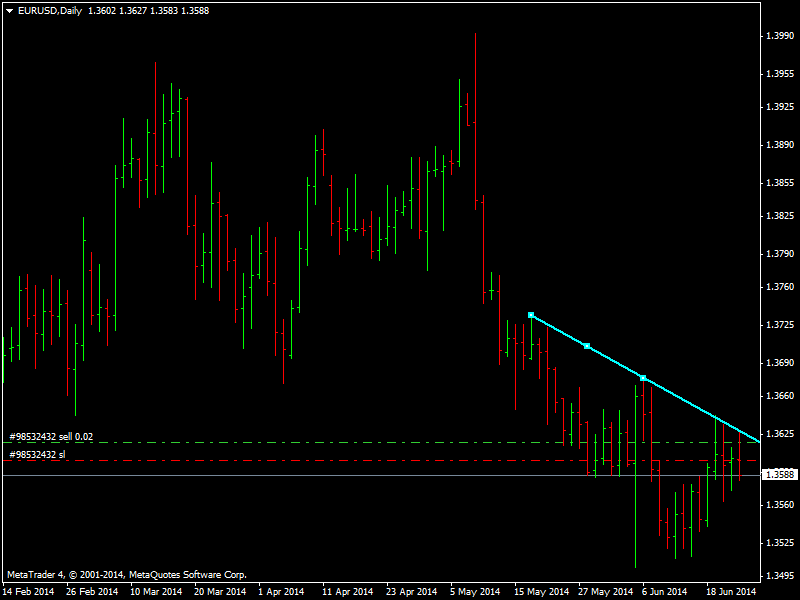This screenshot has height=600, width=800.
Task: Click the 23 Apr 2014 date label
Action: click(x=411, y=592)
